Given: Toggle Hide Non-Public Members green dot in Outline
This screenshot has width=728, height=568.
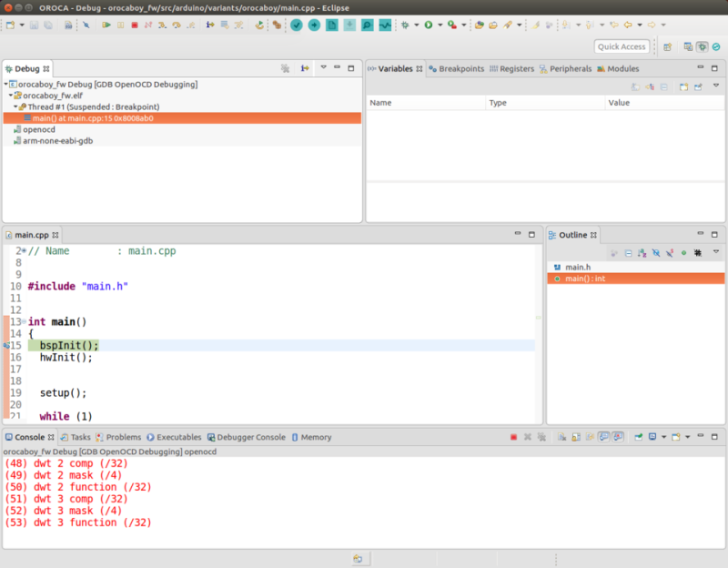Looking at the screenshot, I should click(684, 253).
